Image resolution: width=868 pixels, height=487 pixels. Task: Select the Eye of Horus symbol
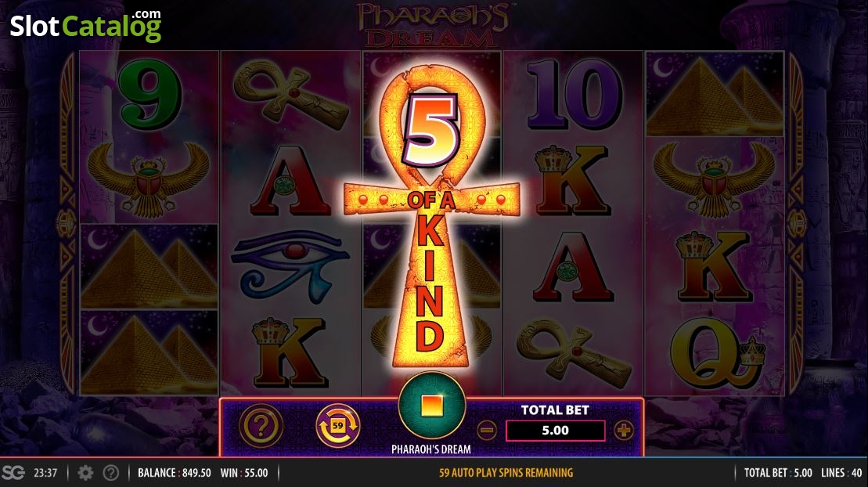tap(290, 267)
